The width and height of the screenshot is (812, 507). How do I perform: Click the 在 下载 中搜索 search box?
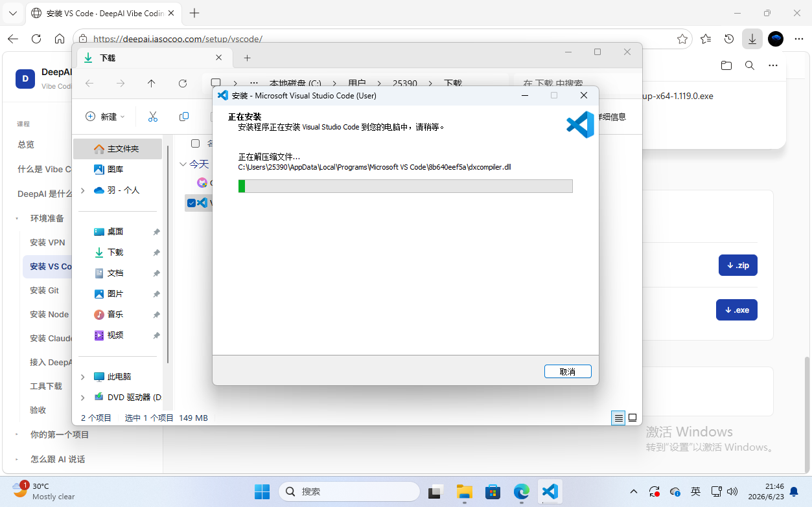pos(577,84)
